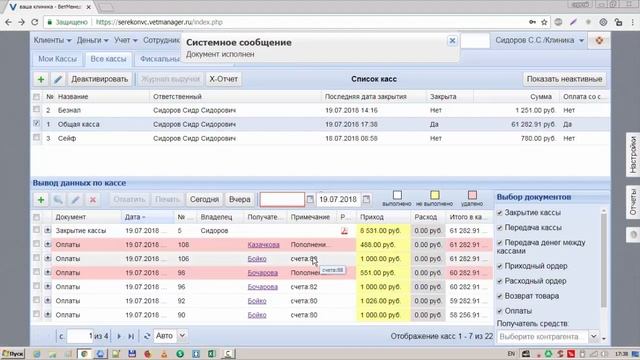Open Казачкова recipient link

coord(263,245)
